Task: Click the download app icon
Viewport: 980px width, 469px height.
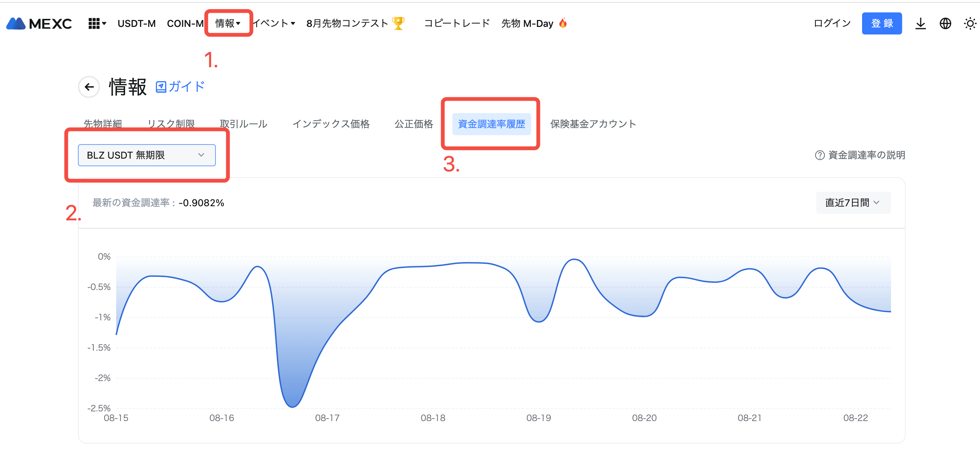Action: [920, 23]
